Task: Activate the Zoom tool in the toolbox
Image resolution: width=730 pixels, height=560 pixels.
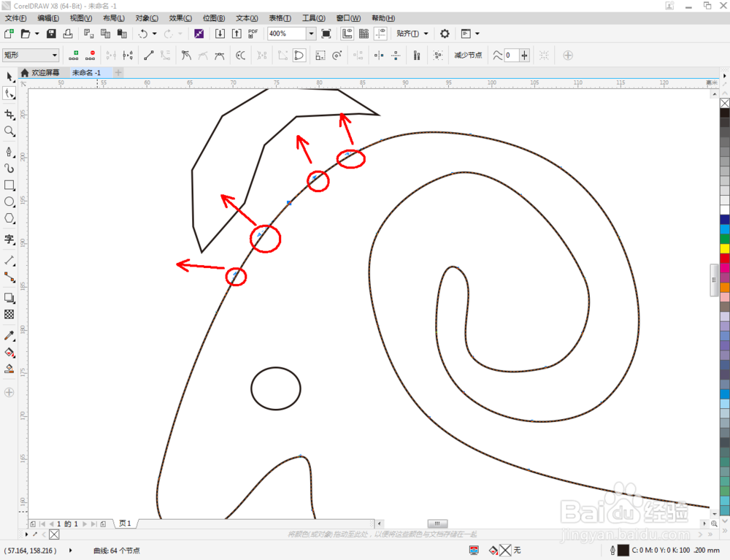Action: coord(9,131)
